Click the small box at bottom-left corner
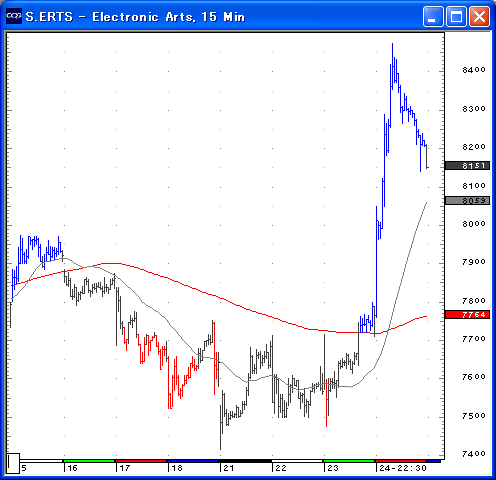496x480 pixels. click(x=13, y=463)
